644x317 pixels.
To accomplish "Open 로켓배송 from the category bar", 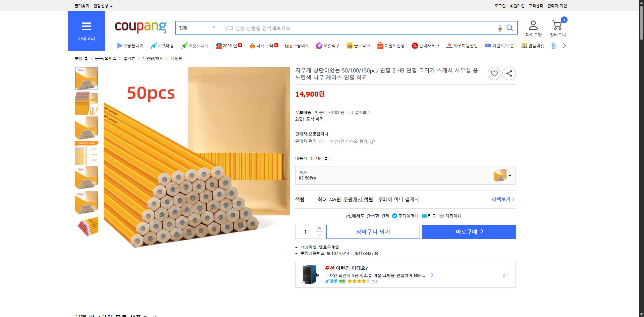I will (x=162, y=46).
